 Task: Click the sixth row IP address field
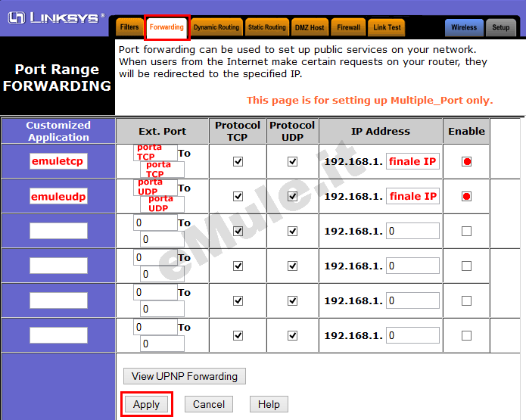(x=412, y=335)
